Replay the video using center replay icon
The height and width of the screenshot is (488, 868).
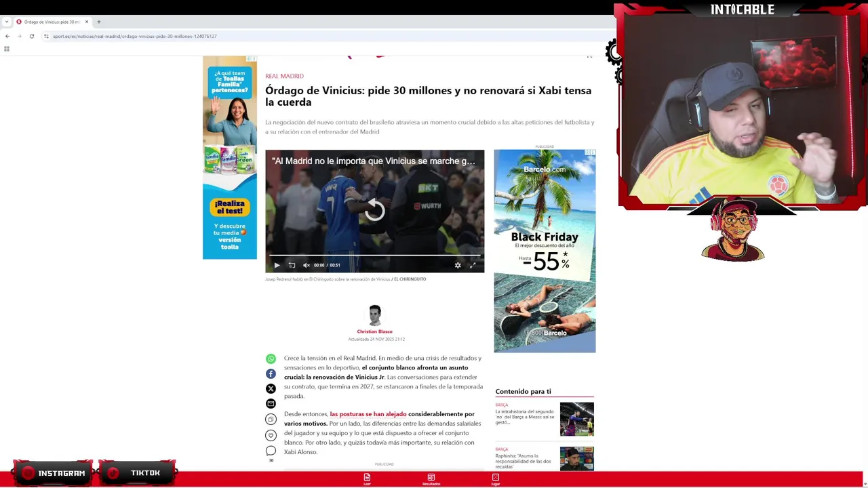pyautogui.click(x=374, y=211)
